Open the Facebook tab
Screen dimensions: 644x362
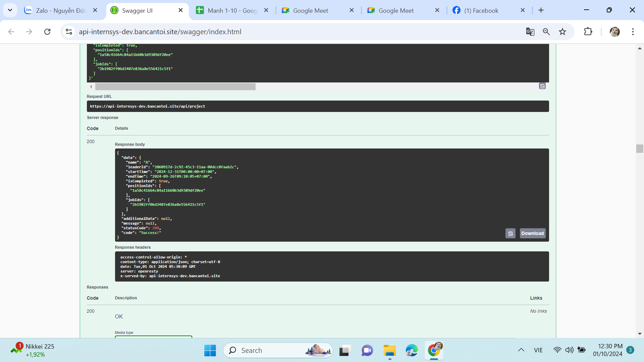coord(481,10)
